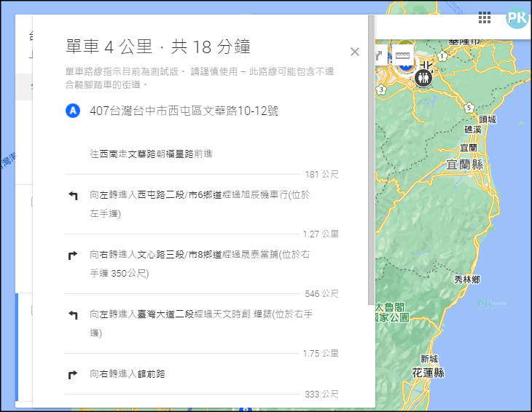Viewport: 532px width, 412px height.
Task: Click the 1.75 公里 distance label
Action: [x=321, y=353]
